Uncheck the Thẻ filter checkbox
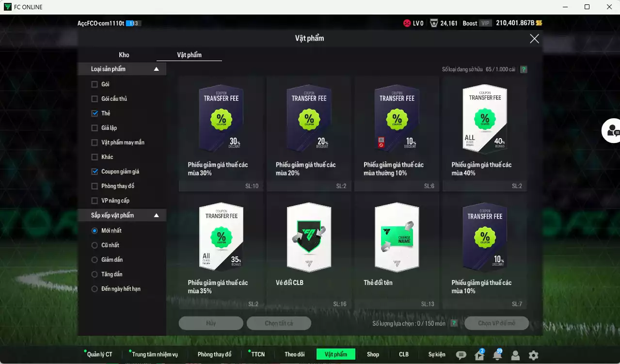 pyautogui.click(x=95, y=113)
